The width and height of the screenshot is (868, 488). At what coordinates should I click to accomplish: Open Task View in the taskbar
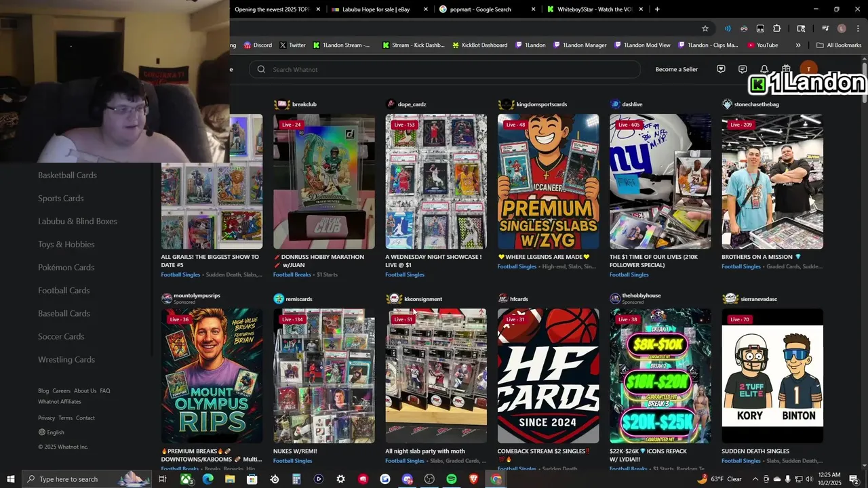click(x=163, y=479)
